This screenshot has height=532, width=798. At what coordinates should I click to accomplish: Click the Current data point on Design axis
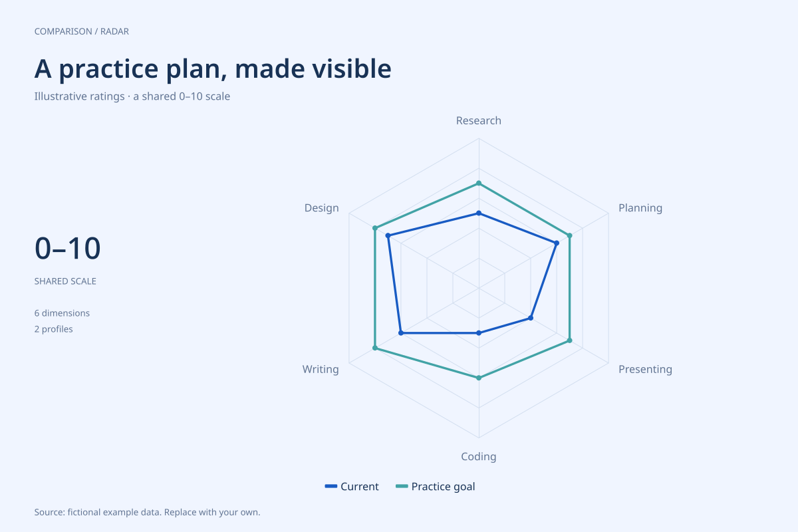pyautogui.click(x=388, y=235)
